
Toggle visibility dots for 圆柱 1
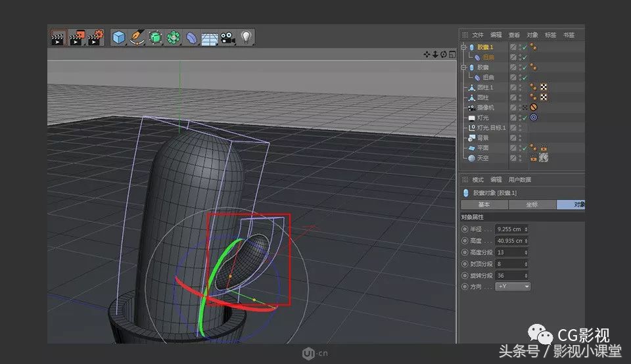(520, 87)
